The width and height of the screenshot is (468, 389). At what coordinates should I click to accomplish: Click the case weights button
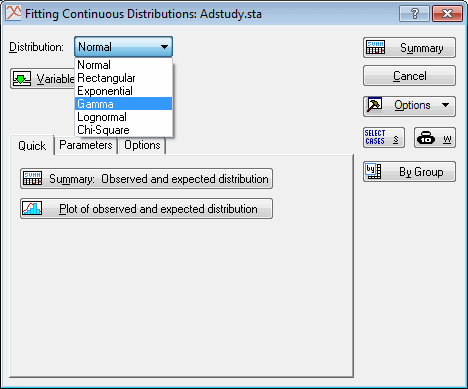[435, 137]
